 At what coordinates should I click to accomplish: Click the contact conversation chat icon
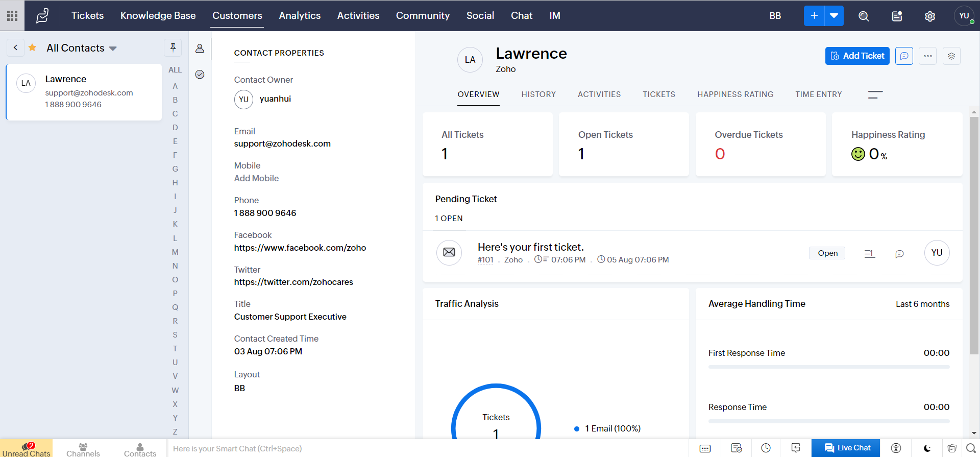(x=903, y=56)
